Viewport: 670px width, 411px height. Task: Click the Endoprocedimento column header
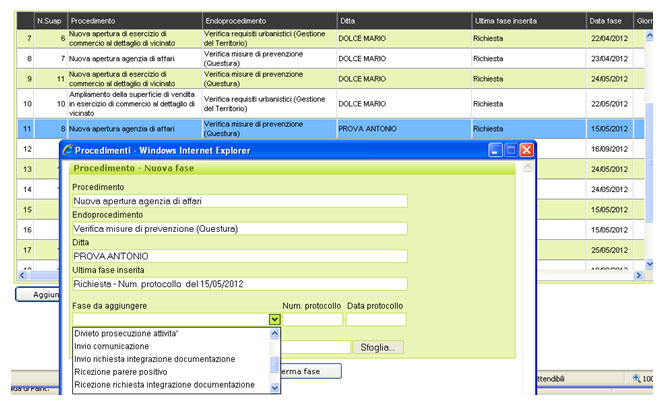tap(270, 21)
